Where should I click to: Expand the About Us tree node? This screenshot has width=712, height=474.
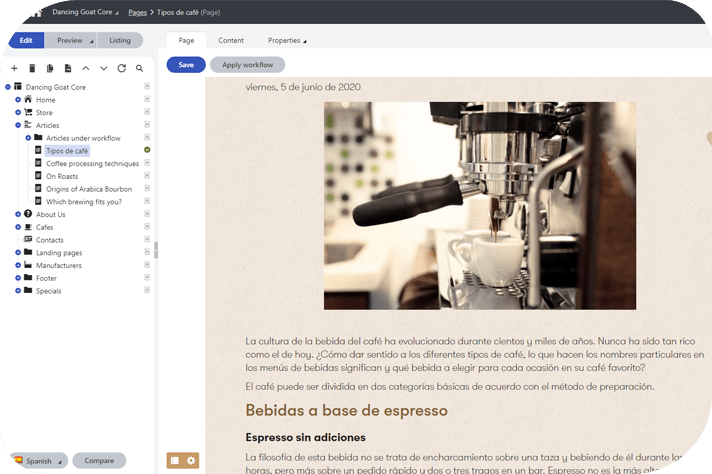[x=18, y=214]
